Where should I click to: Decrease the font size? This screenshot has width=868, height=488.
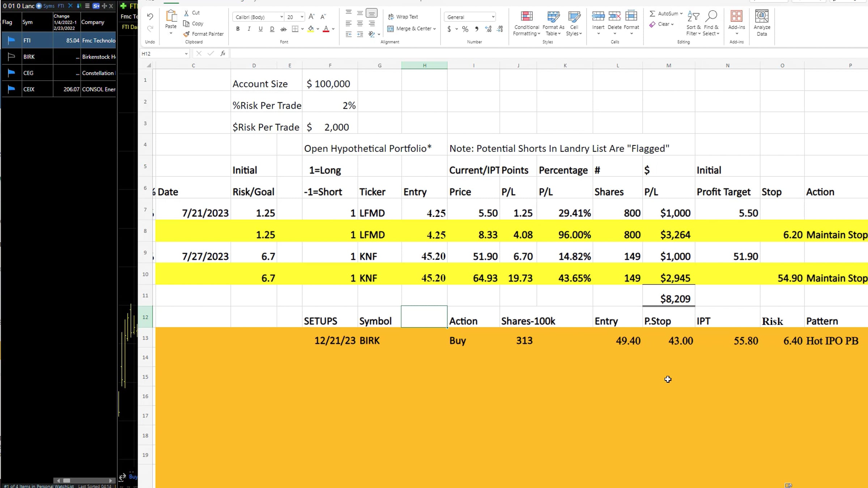[323, 17]
